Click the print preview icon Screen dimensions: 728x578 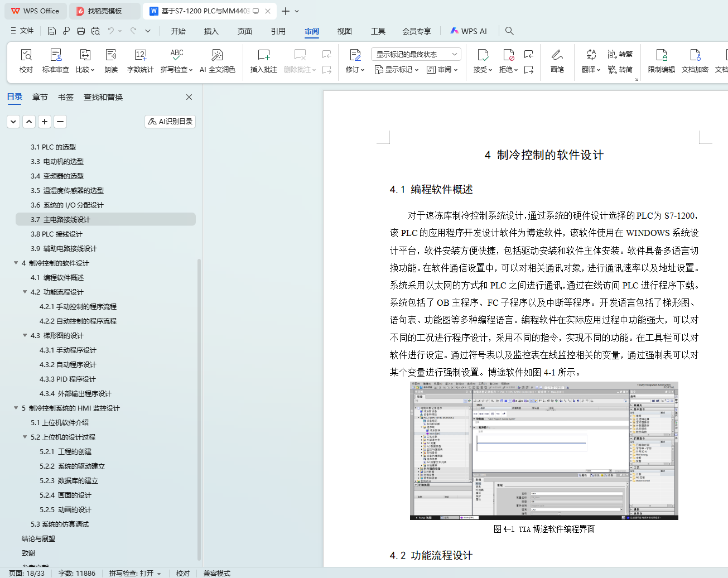[95, 31]
